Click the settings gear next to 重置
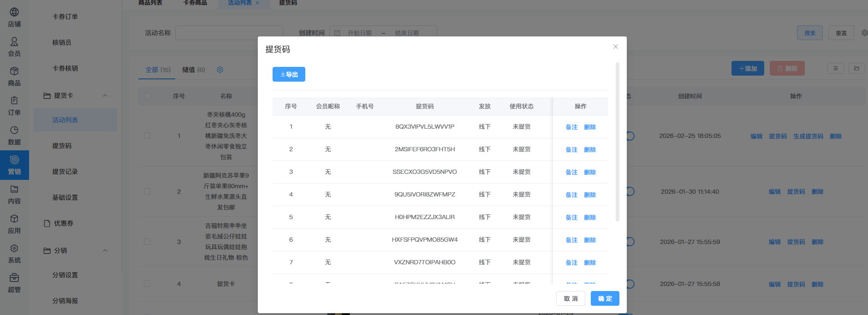Screen dimensions: 868x315 coord(864,33)
